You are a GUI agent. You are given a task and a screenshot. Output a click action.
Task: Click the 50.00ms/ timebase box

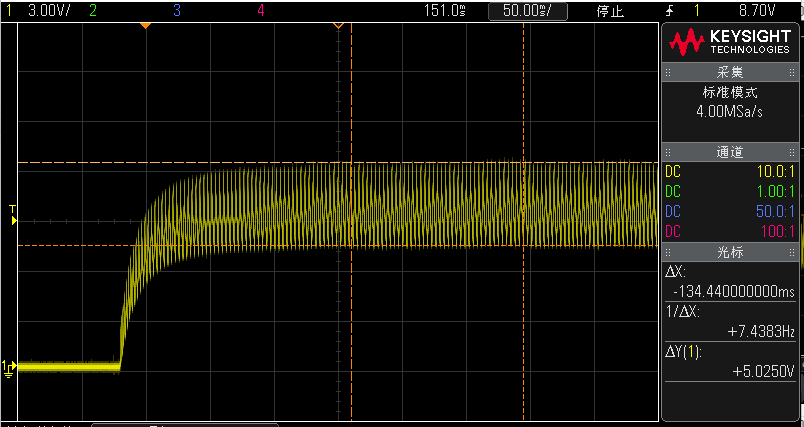(528, 11)
